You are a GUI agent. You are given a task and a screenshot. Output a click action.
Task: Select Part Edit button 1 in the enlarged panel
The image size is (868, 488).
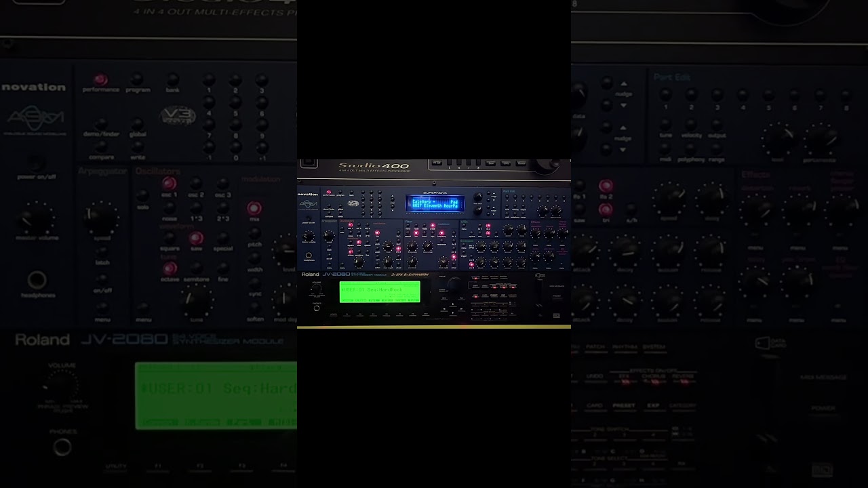pos(666,95)
